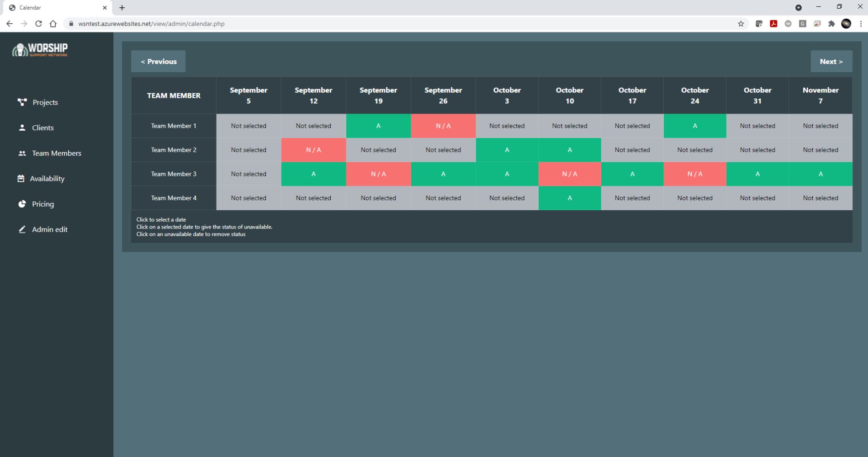The image size is (868, 457).
Task: Click the Team Members group icon
Action: 22,153
